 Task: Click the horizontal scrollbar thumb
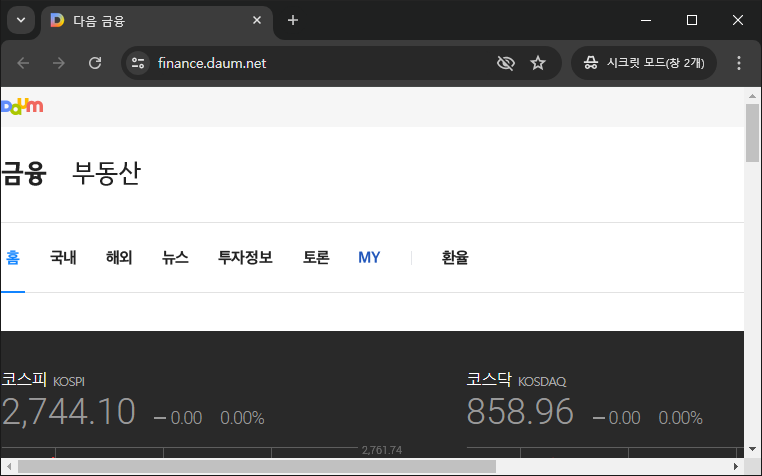click(x=257, y=467)
